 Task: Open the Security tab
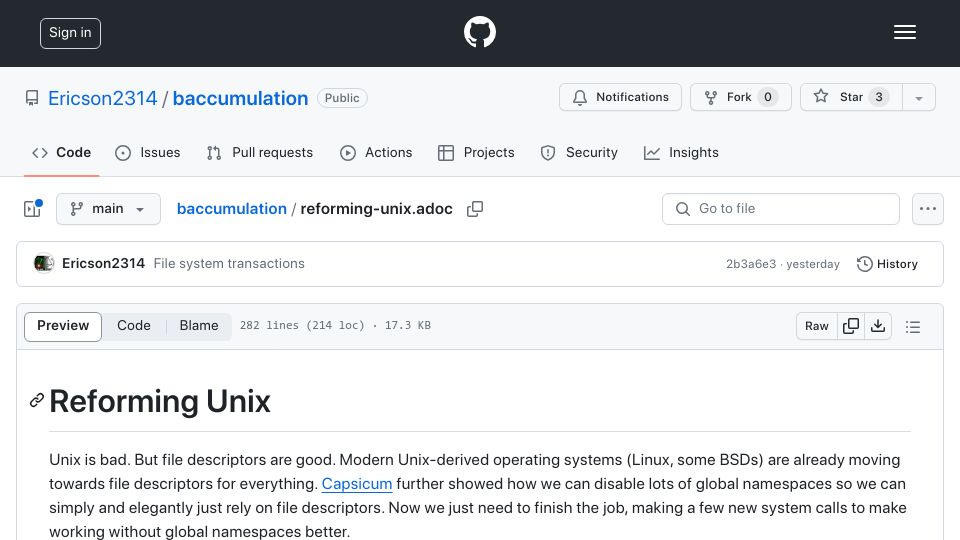pos(579,152)
